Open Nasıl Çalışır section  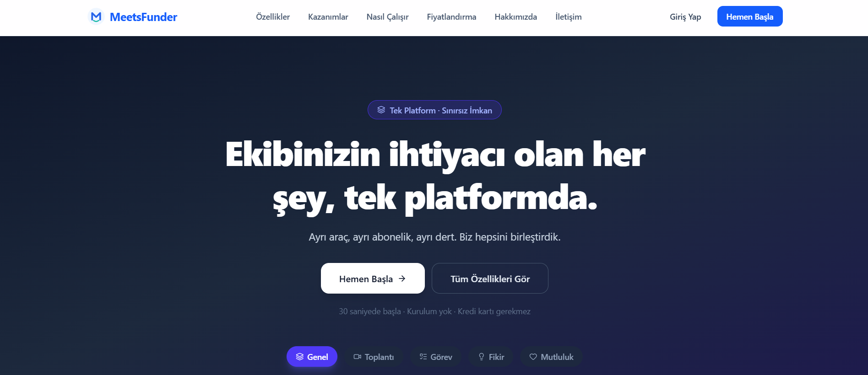click(387, 17)
